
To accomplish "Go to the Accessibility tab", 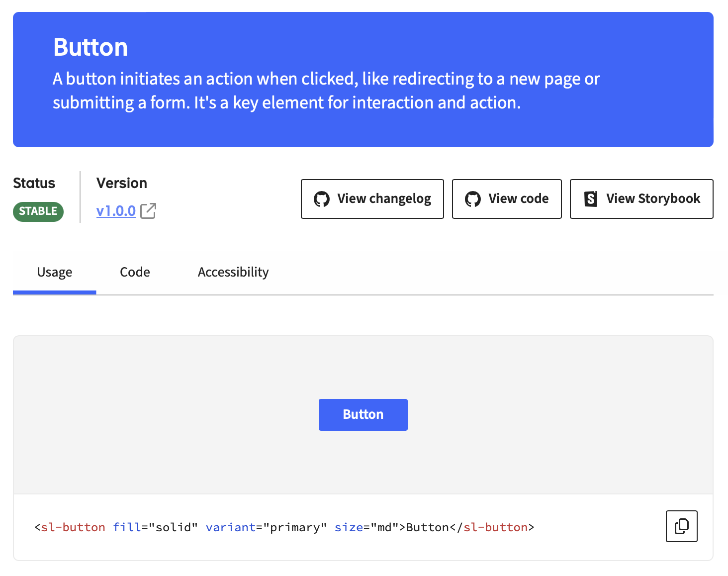I will (233, 272).
